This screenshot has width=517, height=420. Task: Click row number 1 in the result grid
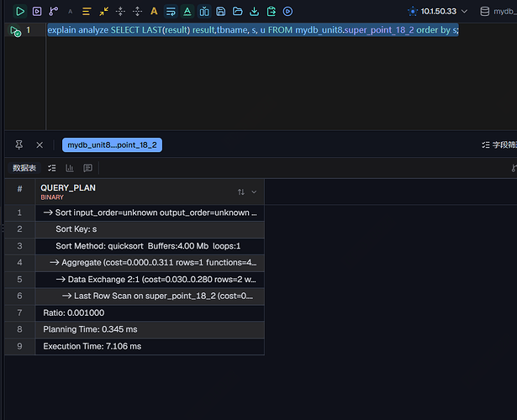20,213
